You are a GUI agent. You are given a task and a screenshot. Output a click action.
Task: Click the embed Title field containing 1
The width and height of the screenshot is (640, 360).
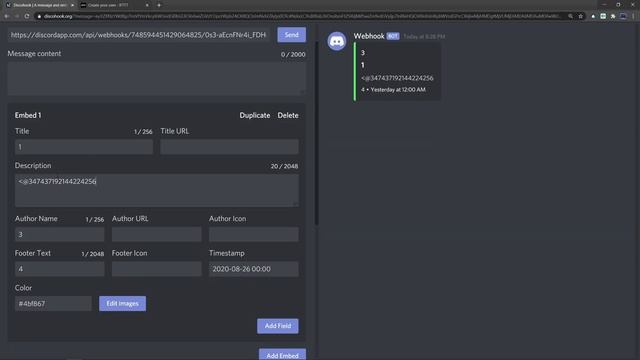[84, 147]
